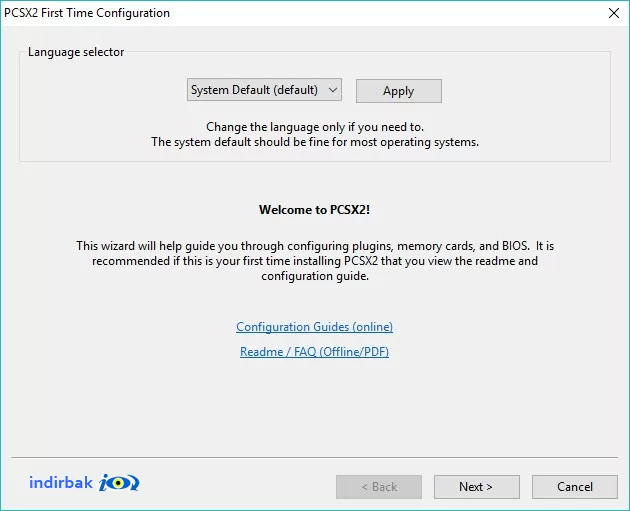Open the System Default language dropdown

pos(264,90)
